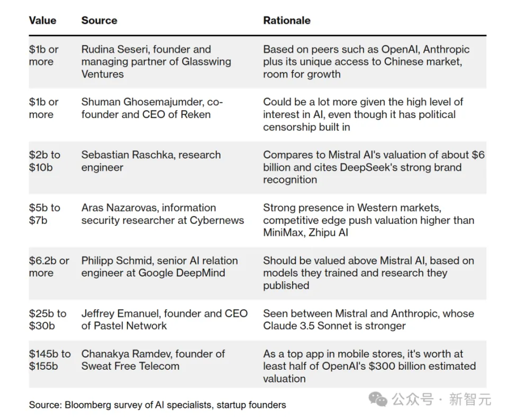
Task: Click the $5b to $7b value
Action: [44, 214]
